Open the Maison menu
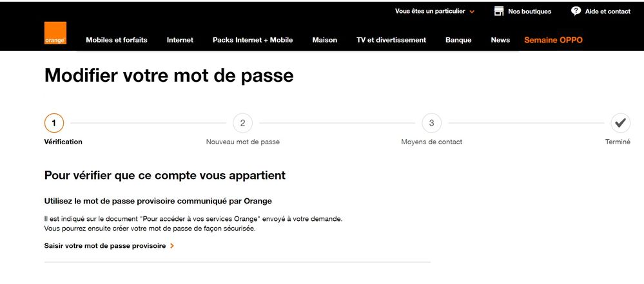 pos(325,40)
